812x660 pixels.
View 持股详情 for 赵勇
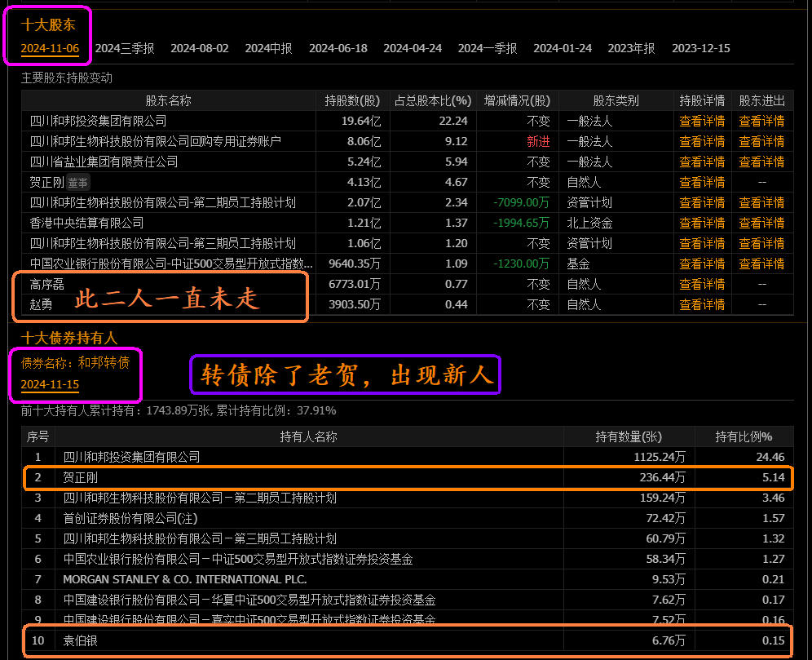coord(702,304)
